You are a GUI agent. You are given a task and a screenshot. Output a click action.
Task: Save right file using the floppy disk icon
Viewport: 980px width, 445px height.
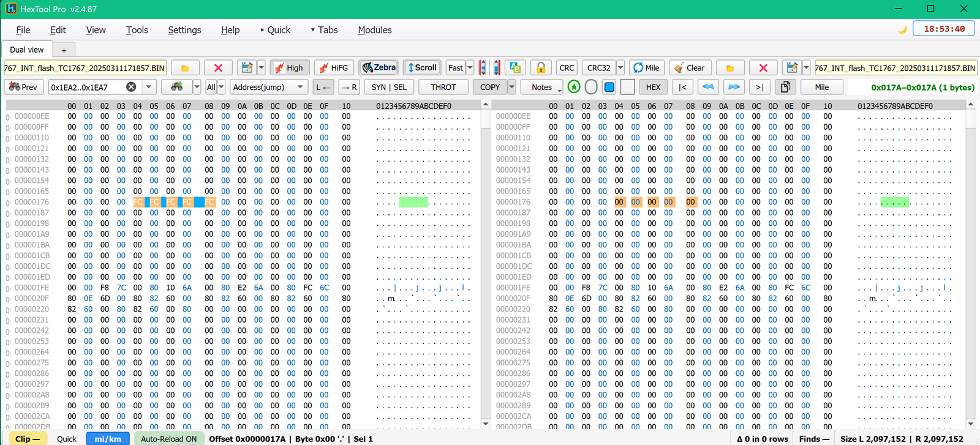(792, 68)
